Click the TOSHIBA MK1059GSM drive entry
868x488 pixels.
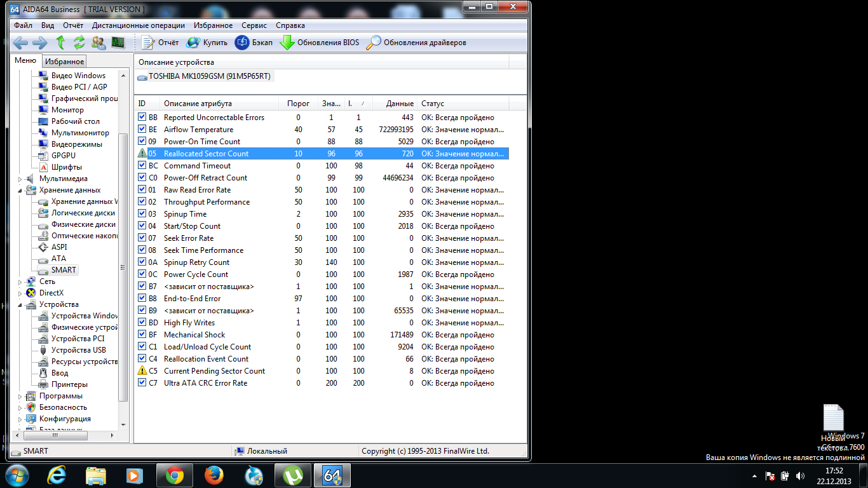pyautogui.click(x=205, y=76)
